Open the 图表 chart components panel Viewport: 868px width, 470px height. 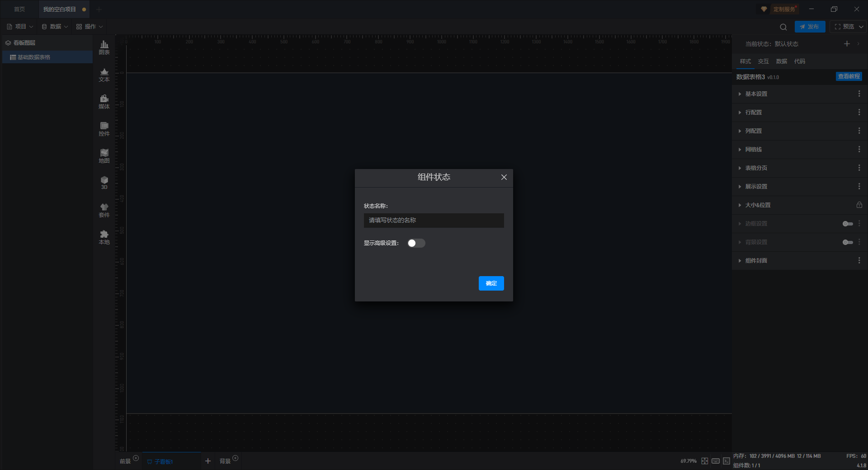click(104, 47)
